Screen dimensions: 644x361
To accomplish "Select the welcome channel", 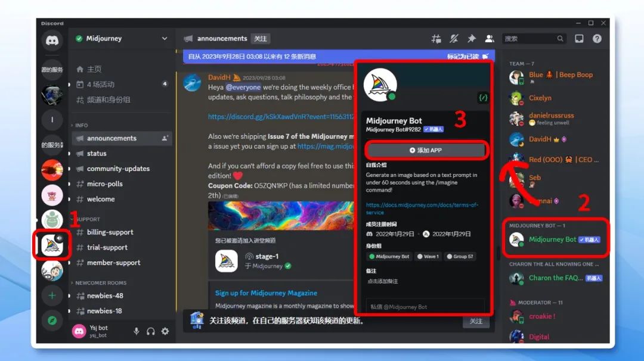I will point(122,199).
